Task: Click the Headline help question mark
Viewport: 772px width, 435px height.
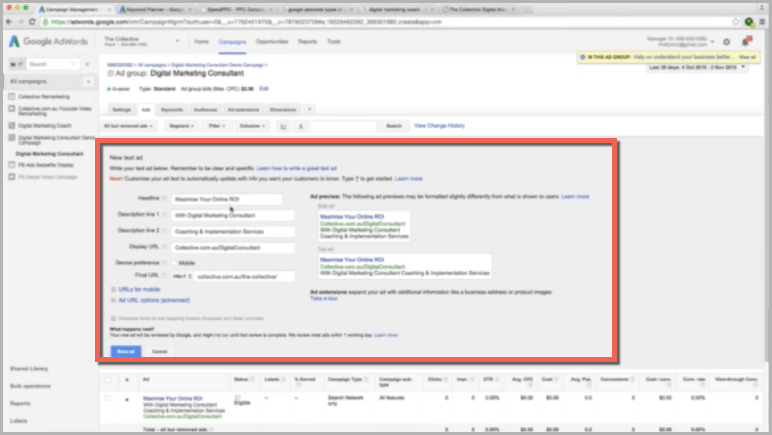Action: pos(164,198)
